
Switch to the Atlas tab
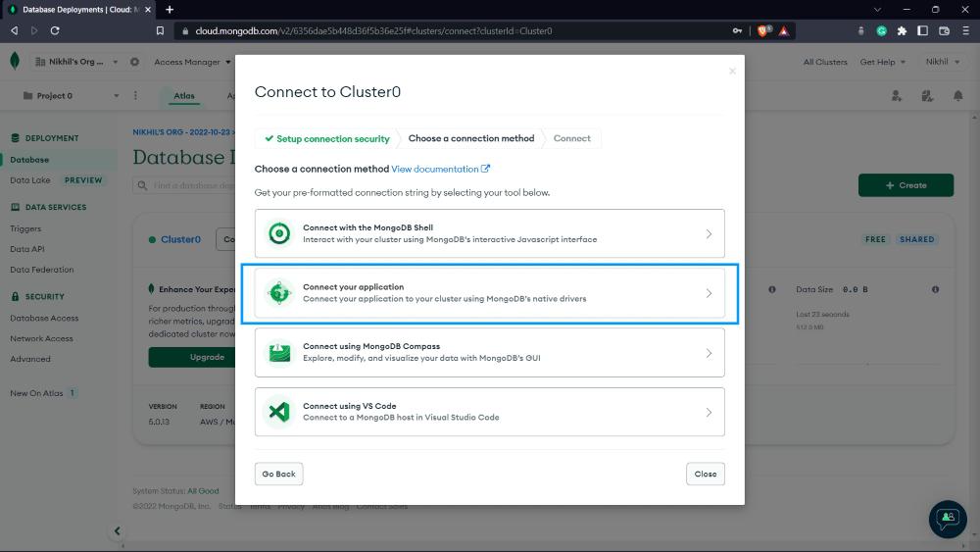184,96
